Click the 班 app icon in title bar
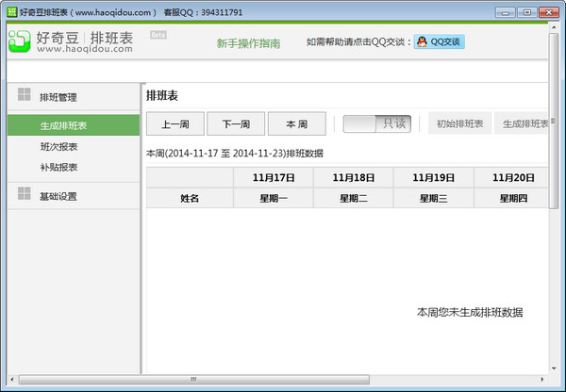This screenshot has width=566, height=392. pos(12,12)
